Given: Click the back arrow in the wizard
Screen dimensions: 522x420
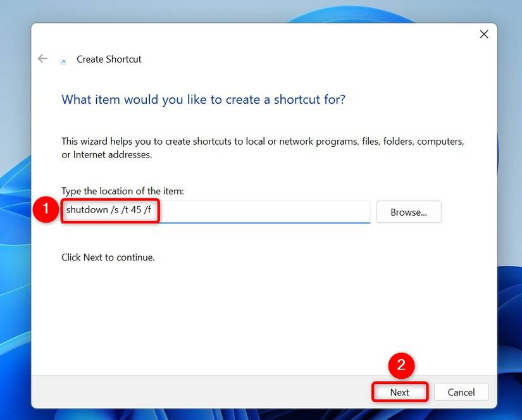Looking at the screenshot, I should pos(42,59).
